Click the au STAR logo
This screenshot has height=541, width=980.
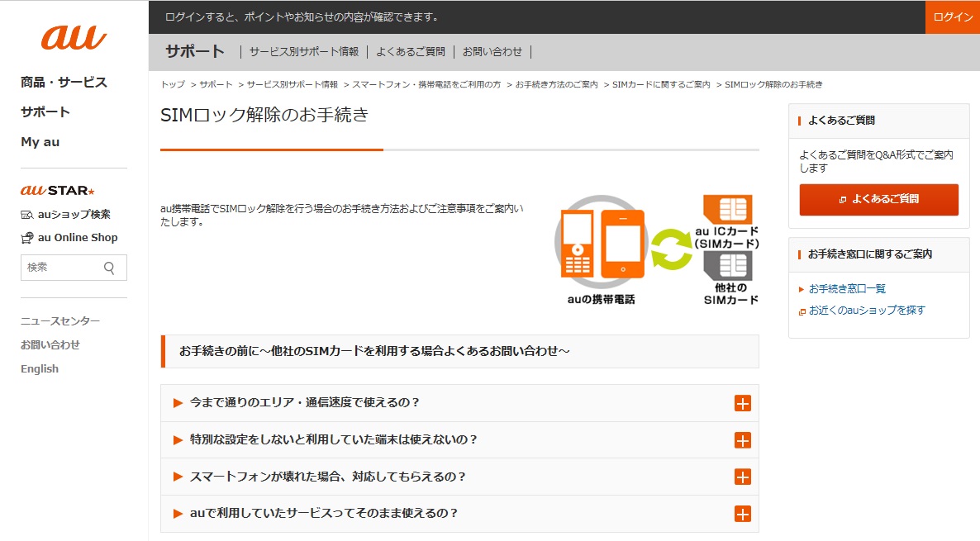coord(58,191)
